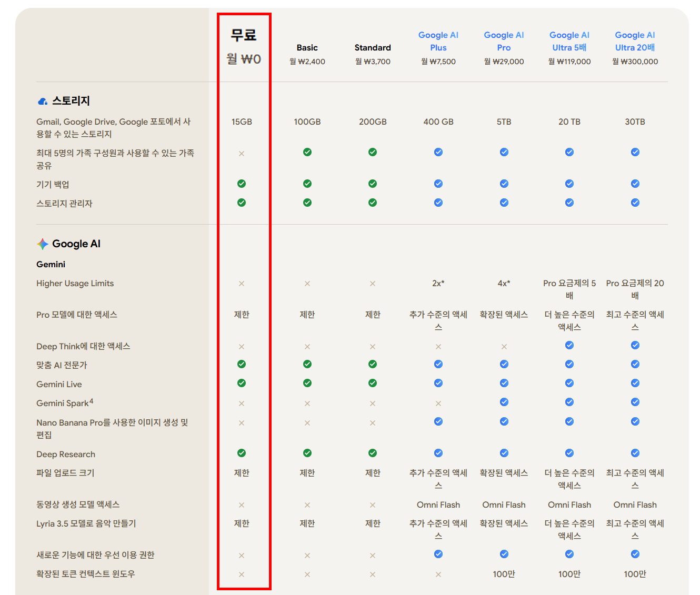Click the 30TB storage cell
This screenshot has width=700, height=595.
635,122
